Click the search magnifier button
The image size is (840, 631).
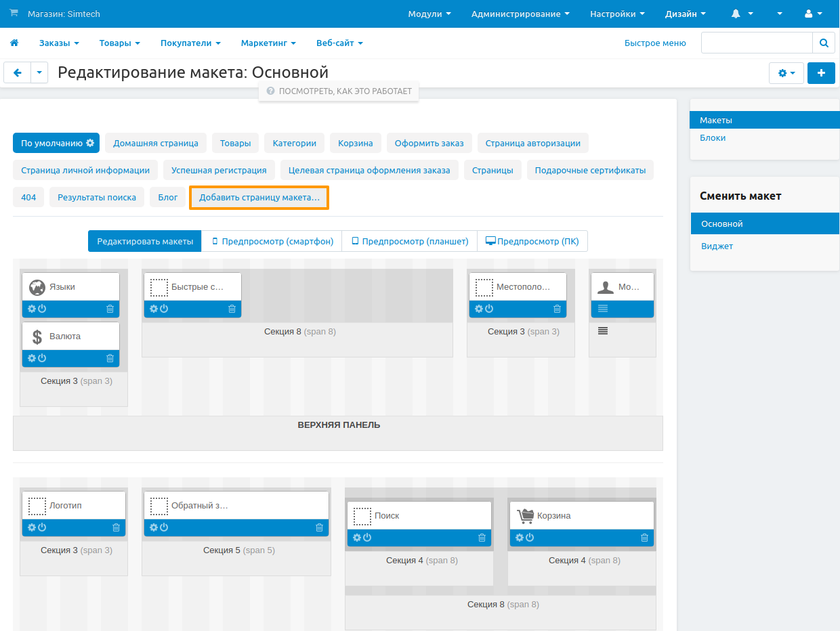click(823, 43)
